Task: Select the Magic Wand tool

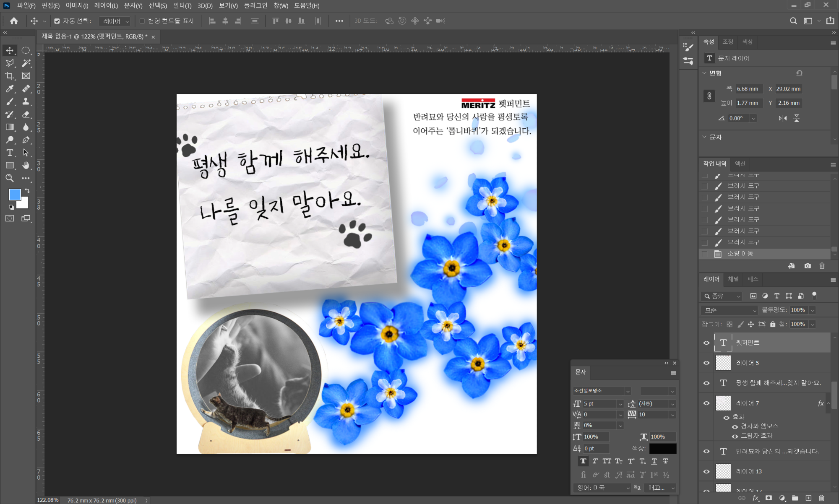Action: (26, 63)
